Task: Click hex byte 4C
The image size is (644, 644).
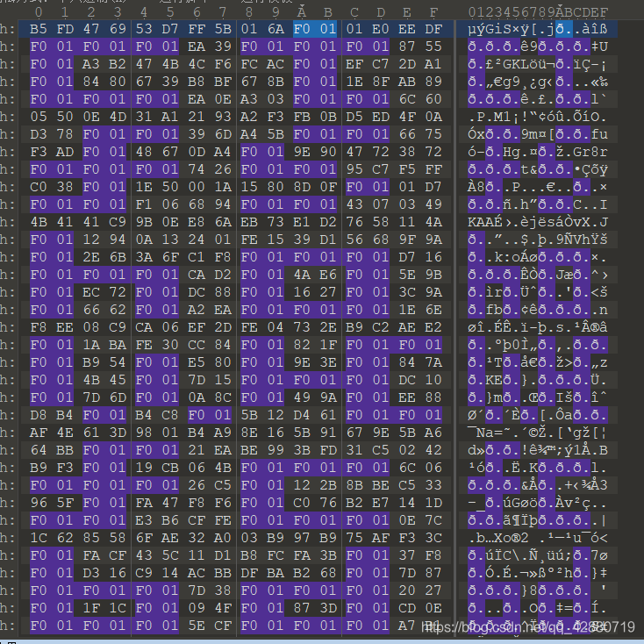Action: 197,64
